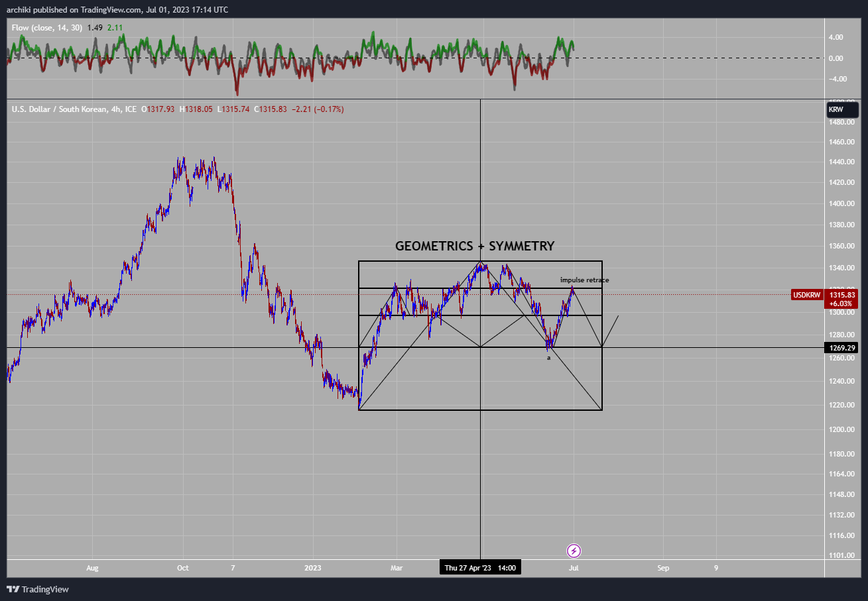Viewport: 868px width, 601px height.
Task: Click the 1101.00 price axis label
Action: [840, 556]
